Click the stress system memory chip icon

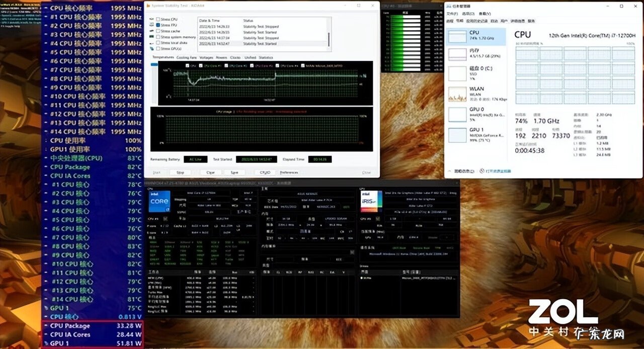(x=152, y=37)
